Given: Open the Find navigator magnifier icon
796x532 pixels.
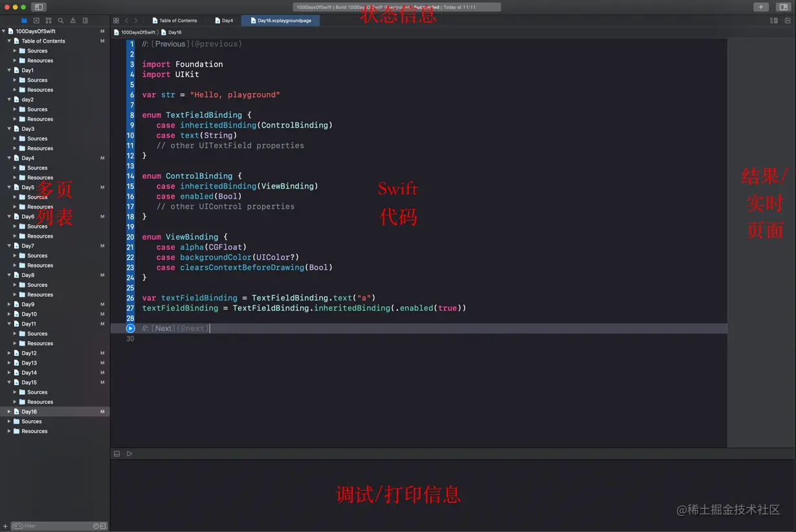Looking at the screenshot, I should tap(61, 21).
